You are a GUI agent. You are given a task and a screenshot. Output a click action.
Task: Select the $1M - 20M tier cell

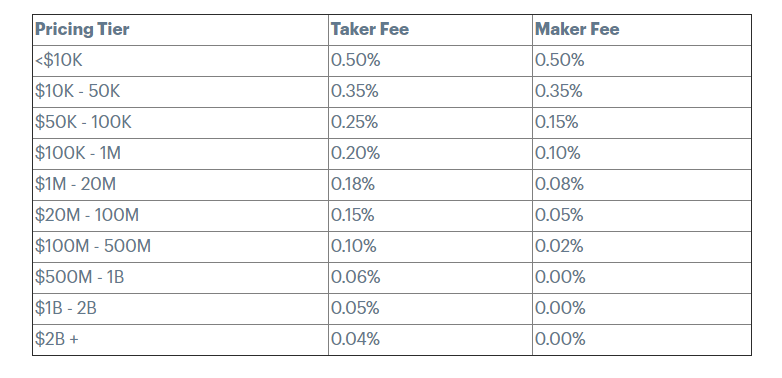click(x=181, y=185)
